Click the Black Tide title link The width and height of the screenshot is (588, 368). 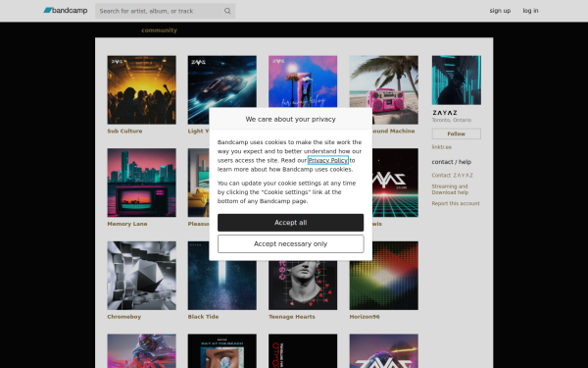click(203, 317)
